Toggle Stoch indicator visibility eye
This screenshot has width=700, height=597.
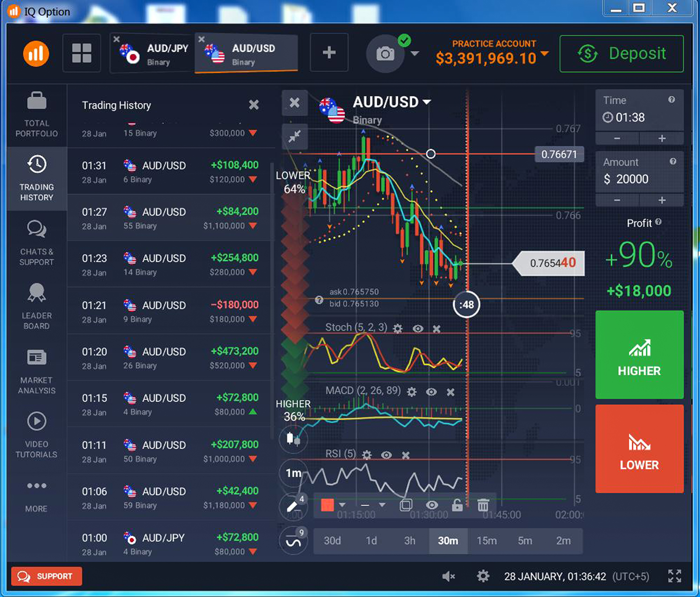click(418, 328)
